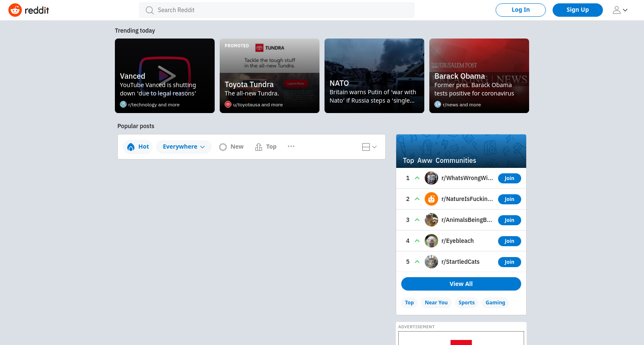The height and width of the screenshot is (345, 644).
Task: Open r/WhatsWrongWi... community link
Action: tap(467, 178)
